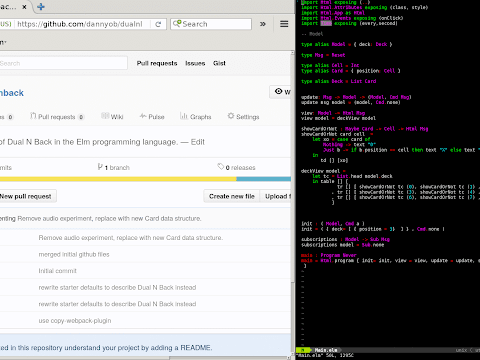Click 'main : Program Never' line

[329, 255]
